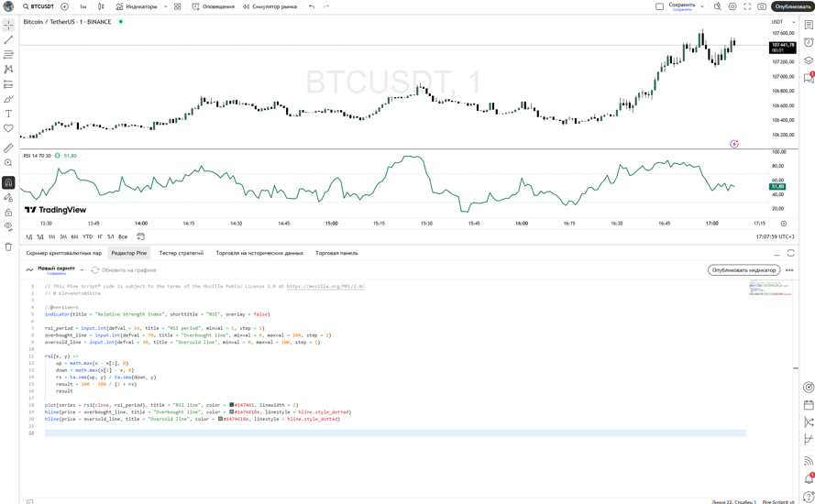Viewport: 815px width, 504px height.
Task: Click the trash icon to remove drawings
Action: 8,247
